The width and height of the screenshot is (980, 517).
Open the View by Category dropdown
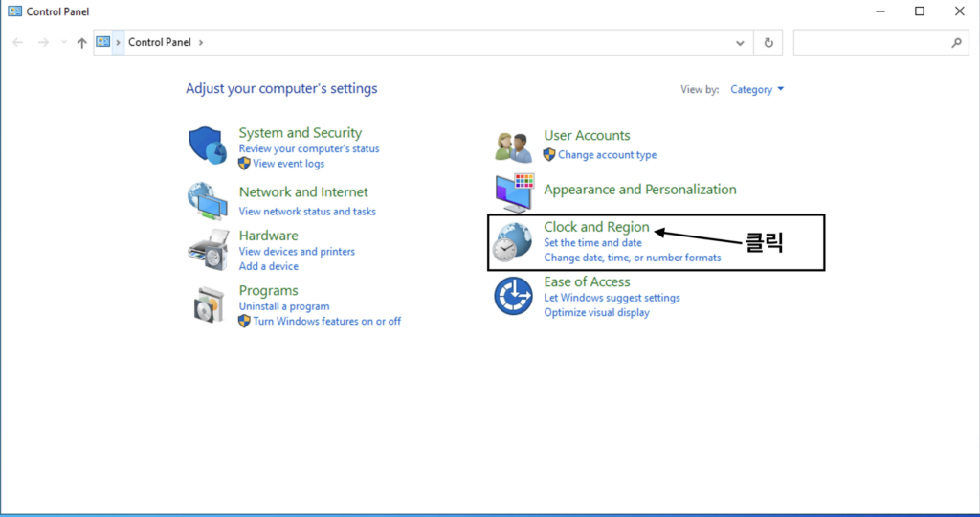pos(757,89)
